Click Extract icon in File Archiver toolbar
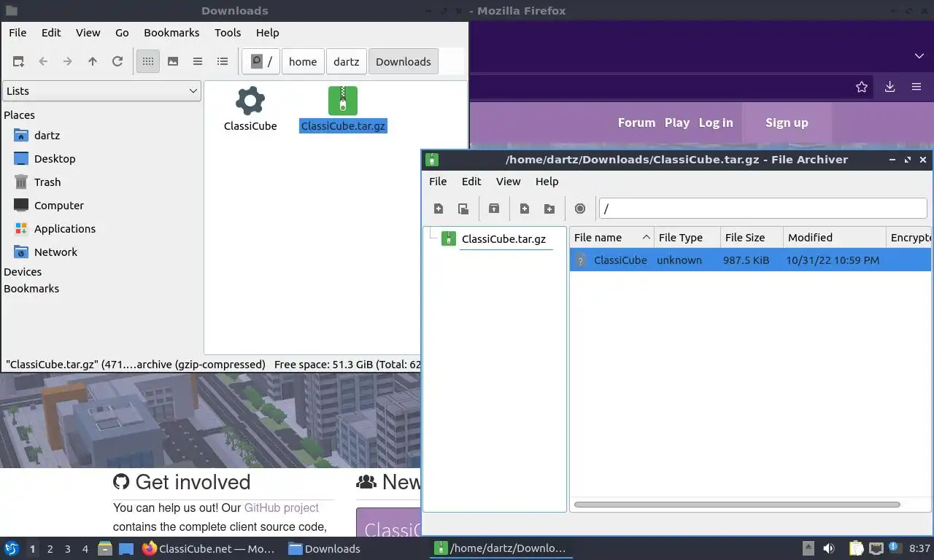 (494, 209)
